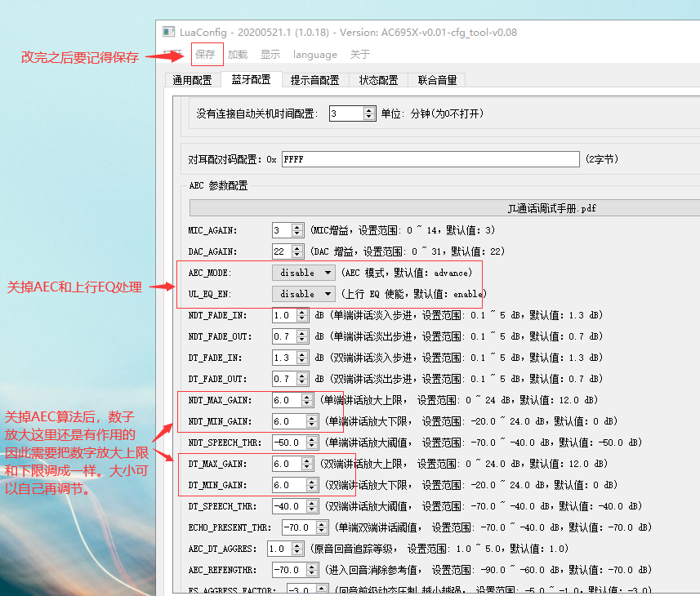Adjust the ECHO_PRESENT_THR stepper arrows
Screen dimensions: 700x596
click(x=322, y=527)
